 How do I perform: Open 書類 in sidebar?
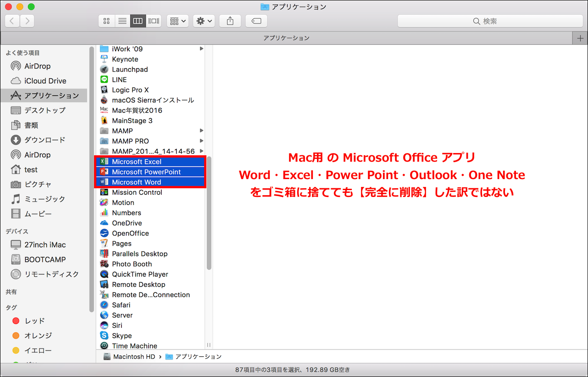click(x=31, y=125)
